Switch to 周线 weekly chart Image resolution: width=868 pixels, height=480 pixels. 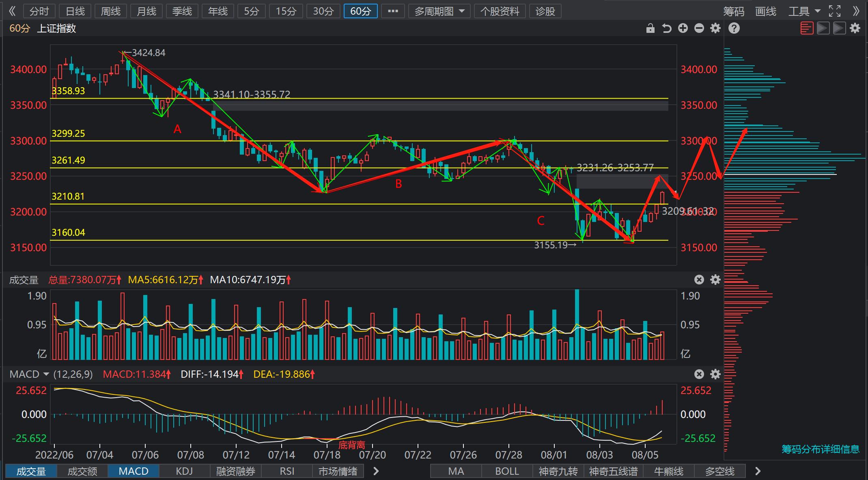pos(111,11)
